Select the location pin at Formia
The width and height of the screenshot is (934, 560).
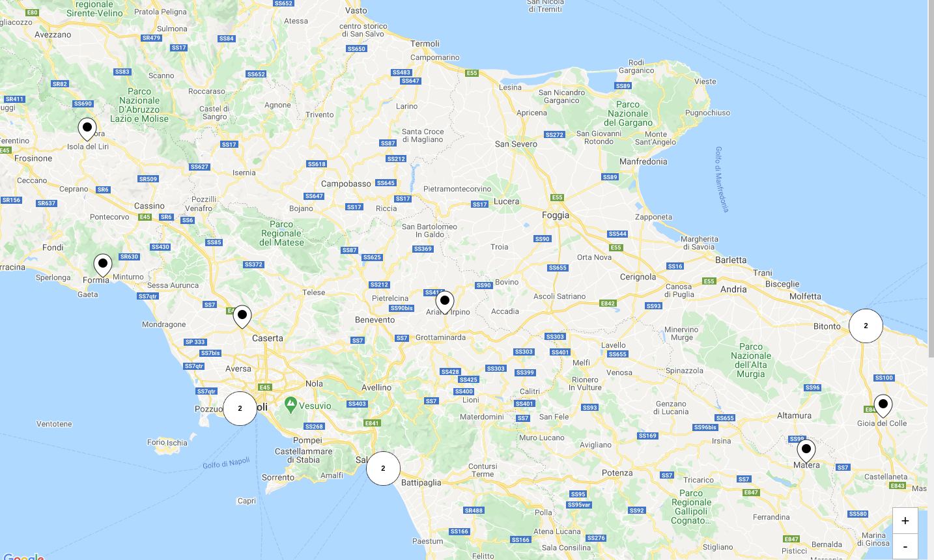click(x=103, y=265)
